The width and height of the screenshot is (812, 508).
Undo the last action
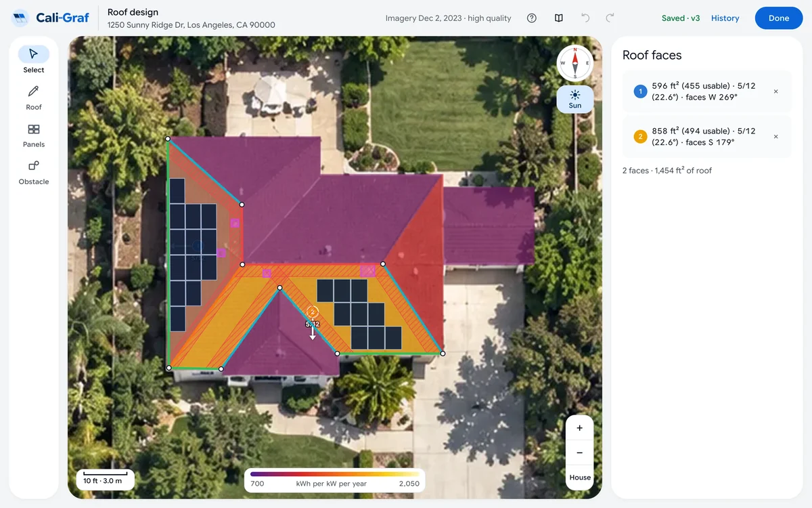point(585,18)
